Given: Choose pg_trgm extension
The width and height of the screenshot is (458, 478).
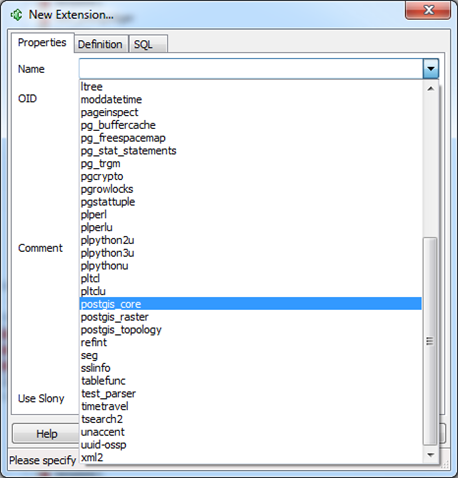Looking at the screenshot, I should coord(251,163).
